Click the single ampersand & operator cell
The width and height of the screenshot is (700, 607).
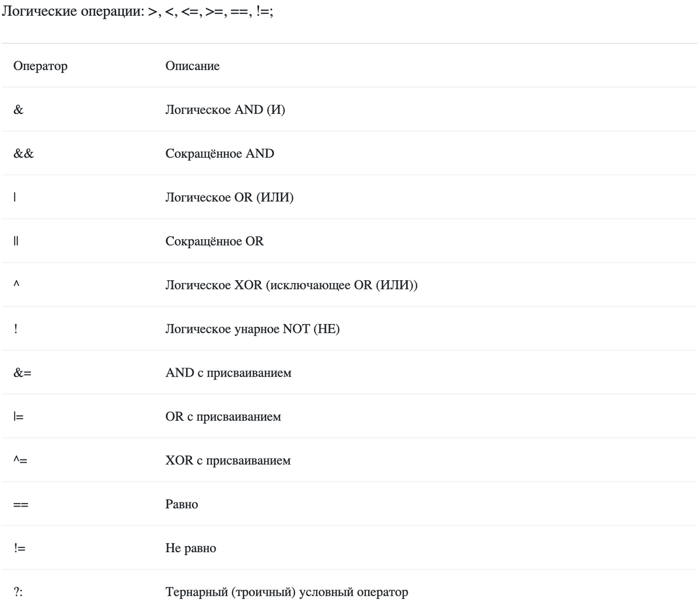19,110
